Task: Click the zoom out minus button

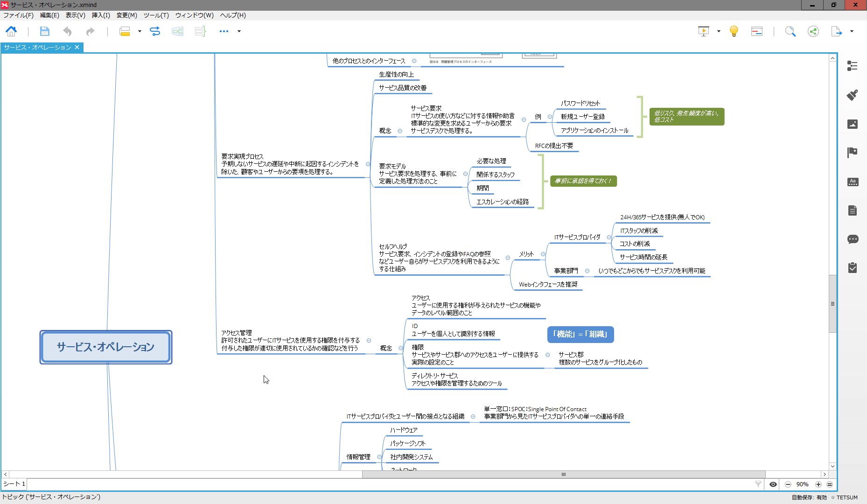Action: [788, 484]
